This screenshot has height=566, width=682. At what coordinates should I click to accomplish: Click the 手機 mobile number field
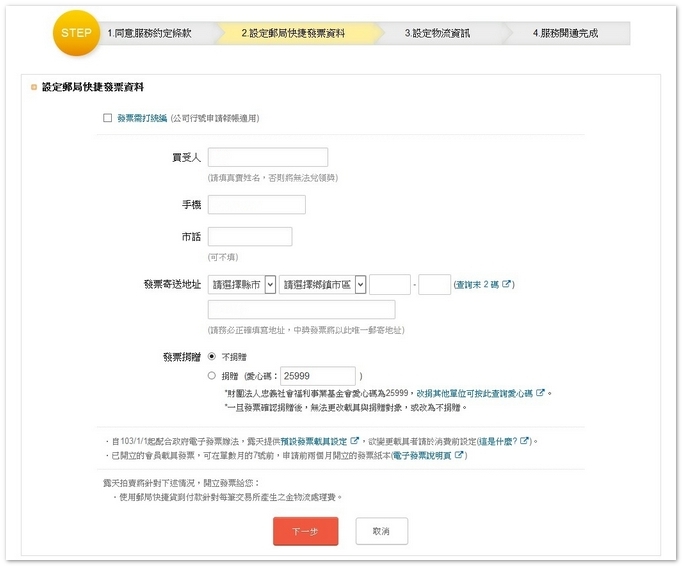tap(256, 205)
